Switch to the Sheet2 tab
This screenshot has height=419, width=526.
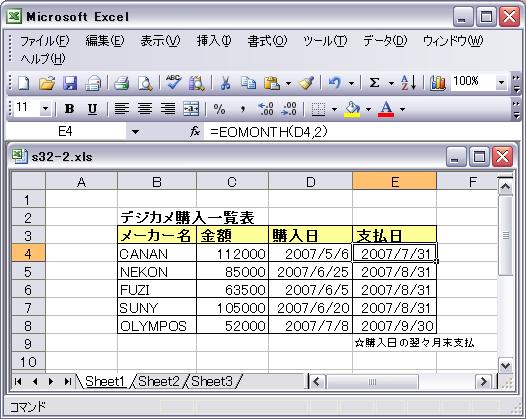[x=159, y=381]
